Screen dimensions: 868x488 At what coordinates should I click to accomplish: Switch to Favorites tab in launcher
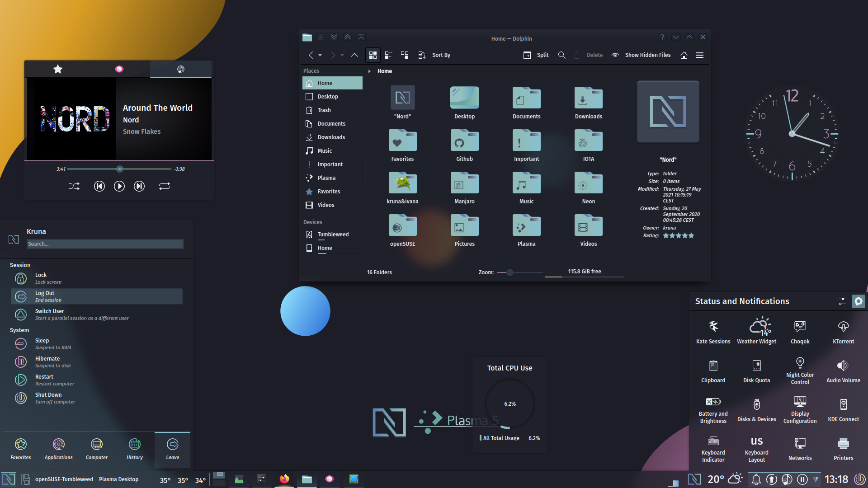[x=21, y=450]
